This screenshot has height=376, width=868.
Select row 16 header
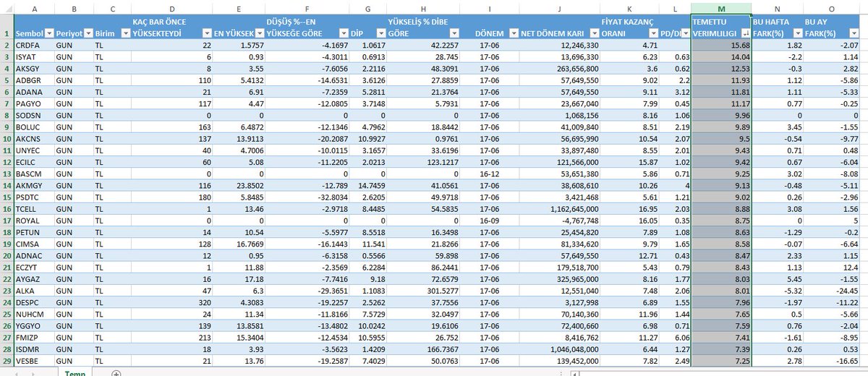(8, 209)
